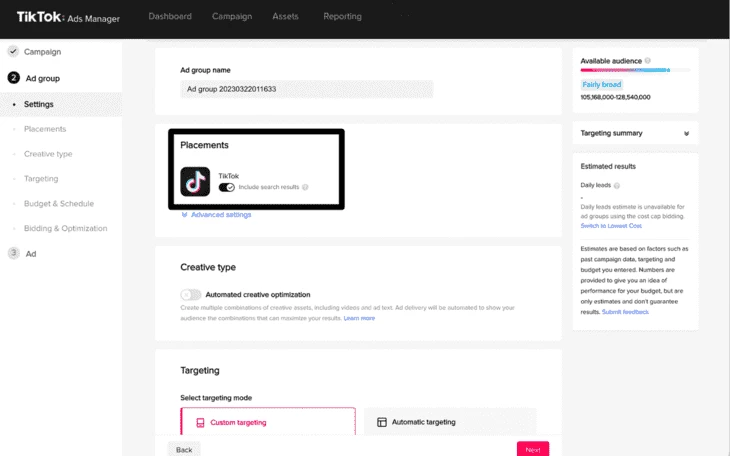The width and height of the screenshot is (730, 456).
Task: Click the Fairly broad audience label
Action: [x=602, y=84]
